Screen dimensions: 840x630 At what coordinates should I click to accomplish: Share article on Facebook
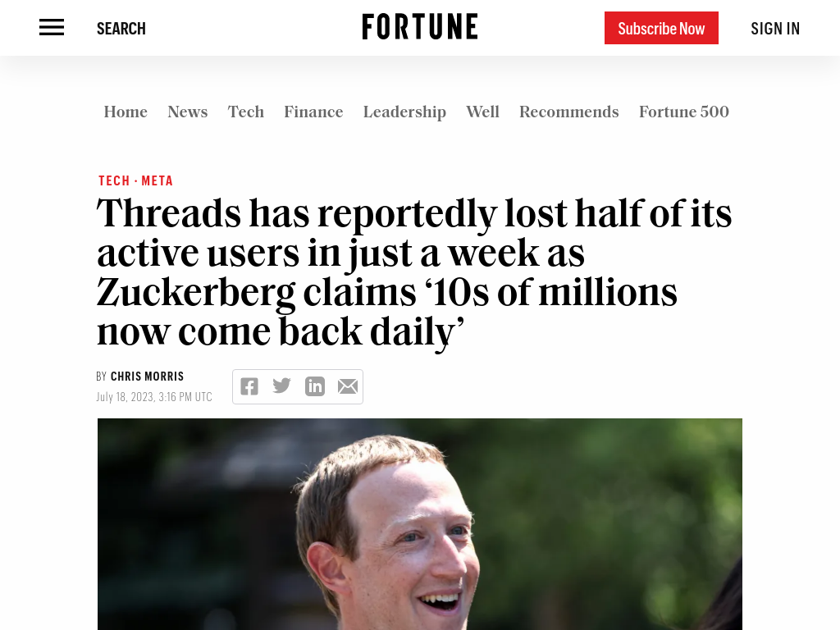[249, 386]
